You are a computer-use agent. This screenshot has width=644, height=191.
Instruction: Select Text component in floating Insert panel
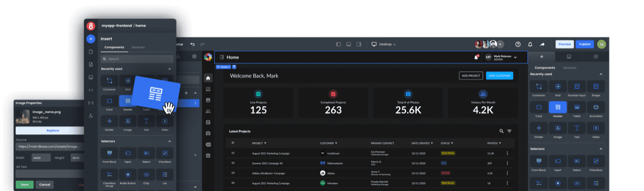146,121
